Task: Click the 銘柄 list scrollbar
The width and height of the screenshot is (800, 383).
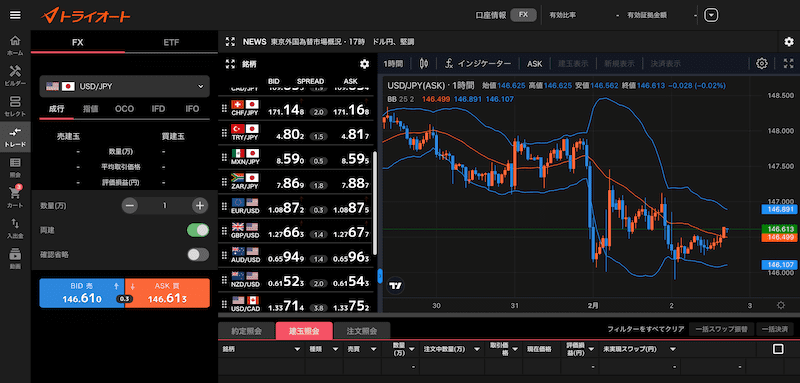Action: tap(376, 203)
